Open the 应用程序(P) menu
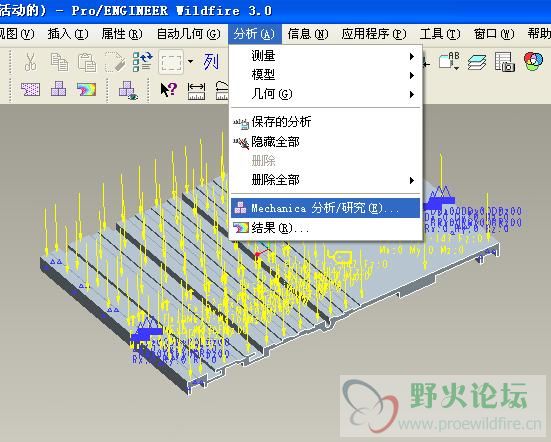The width and height of the screenshot is (551, 442). [x=374, y=34]
